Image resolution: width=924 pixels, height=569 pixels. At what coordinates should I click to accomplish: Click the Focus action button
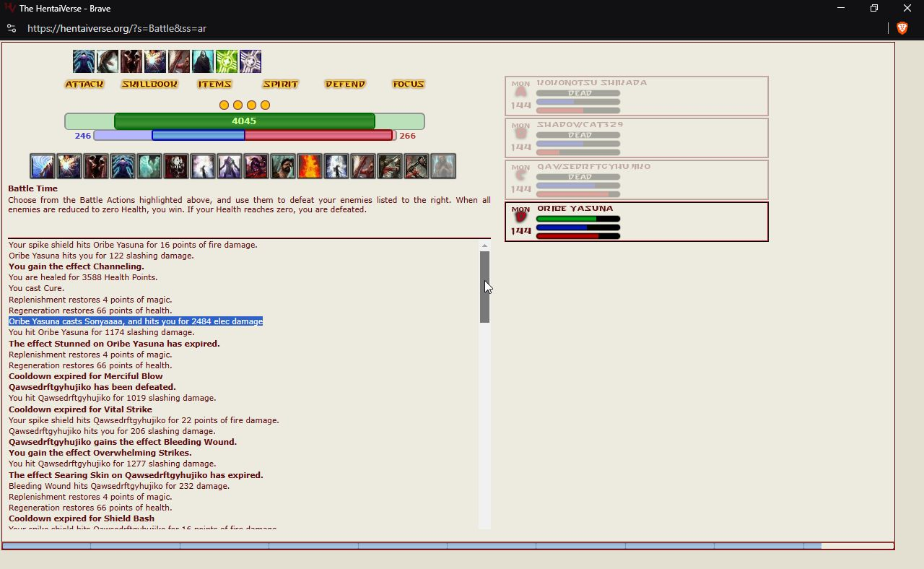(x=408, y=84)
